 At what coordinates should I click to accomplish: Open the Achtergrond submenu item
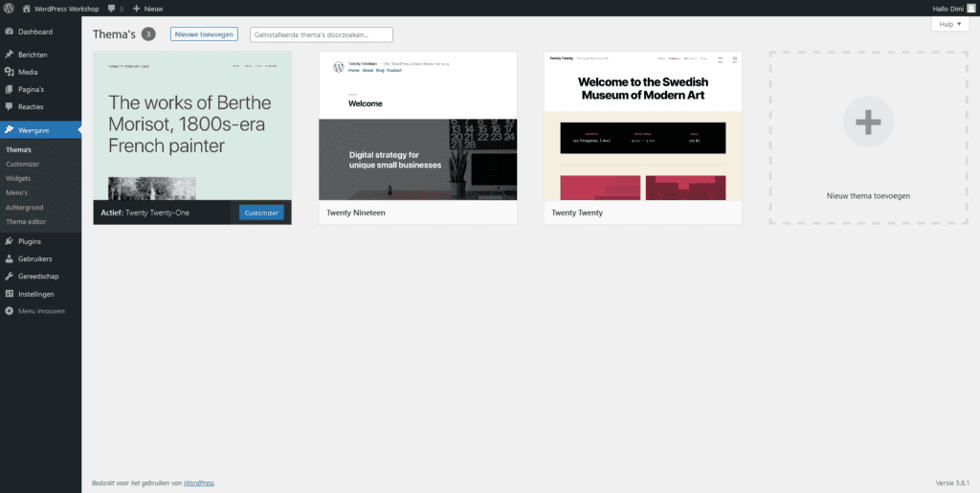click(x=24, y=208)
